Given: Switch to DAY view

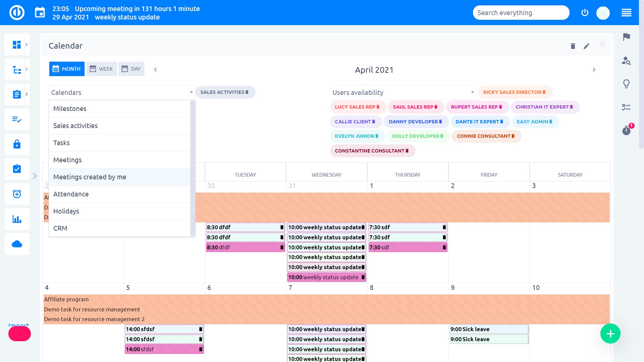Looking at the screenshot, I should point(131,69).
